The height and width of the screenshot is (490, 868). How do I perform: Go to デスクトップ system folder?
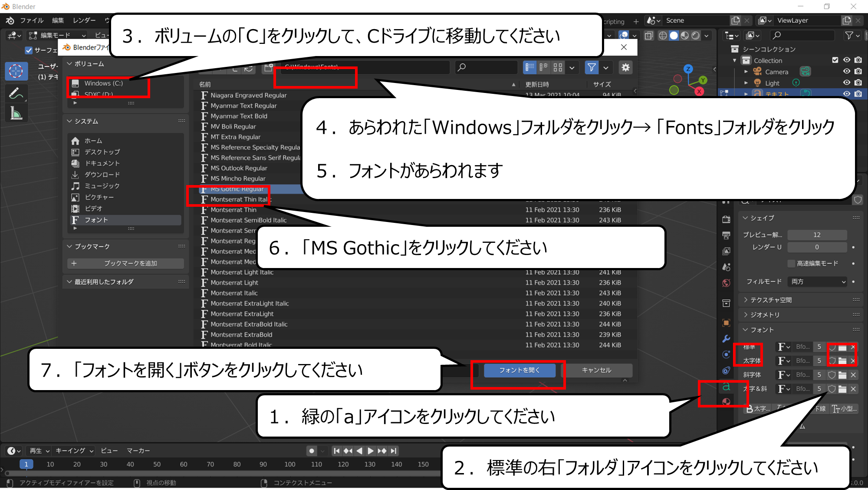click(x=102, y=152)
